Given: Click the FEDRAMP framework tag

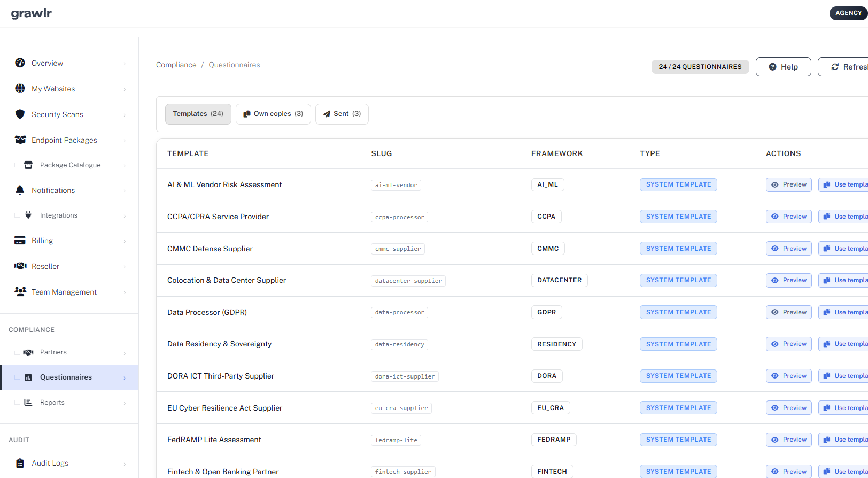Looking at the screenshot, I should [554, 440].
